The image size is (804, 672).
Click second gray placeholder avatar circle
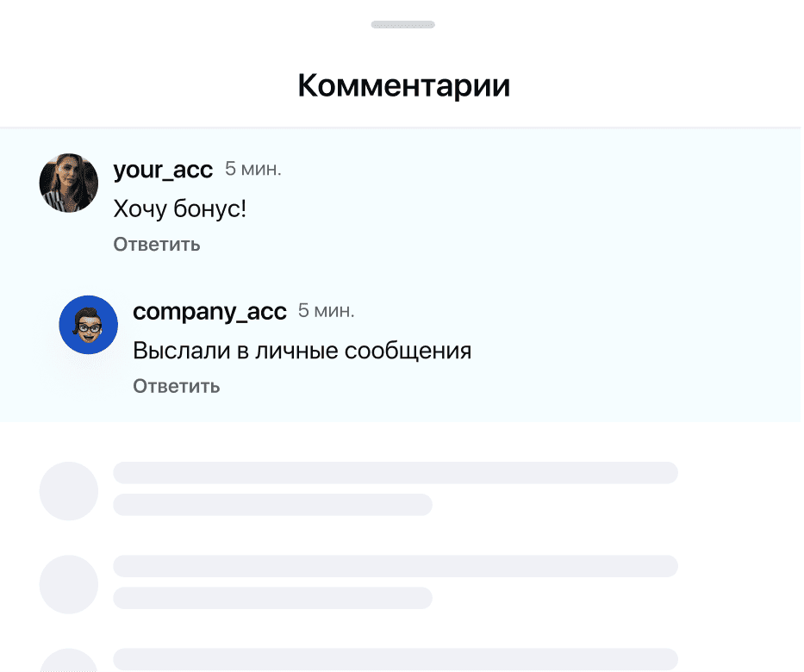pos(69,584)
